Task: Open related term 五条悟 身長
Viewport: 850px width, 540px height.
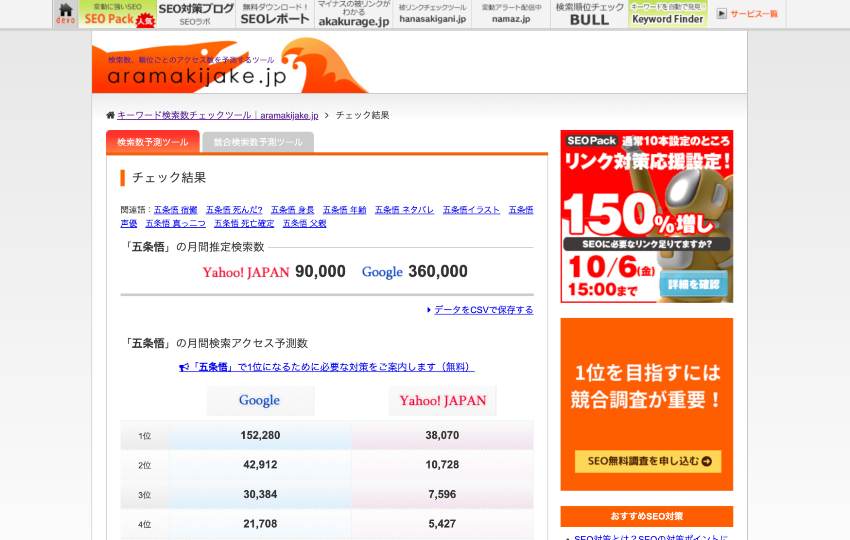Action: [x=293, y=210]
